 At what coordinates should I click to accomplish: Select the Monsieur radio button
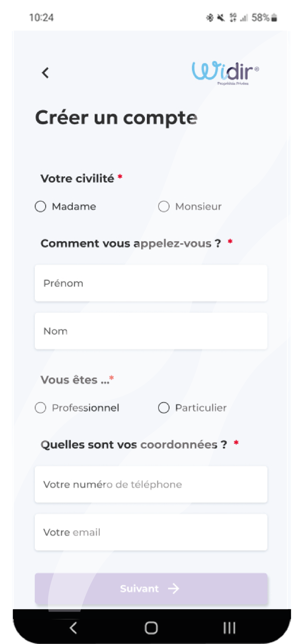(x=164, y=207)
